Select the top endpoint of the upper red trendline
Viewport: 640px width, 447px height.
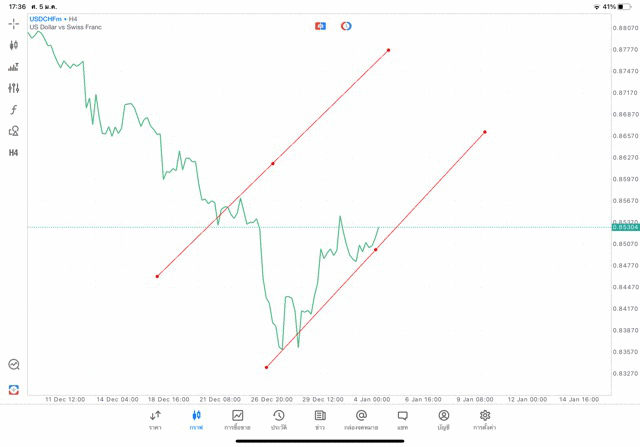coord(388,50)
